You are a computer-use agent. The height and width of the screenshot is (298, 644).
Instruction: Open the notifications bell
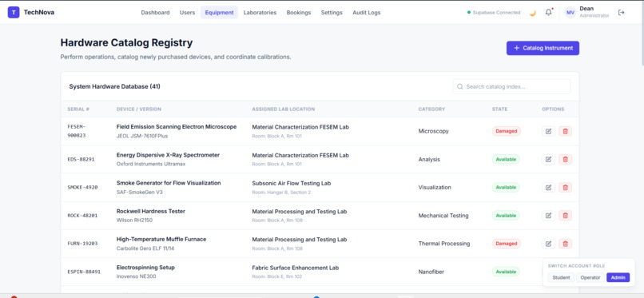pyautogui.click(x=548, y=12)
